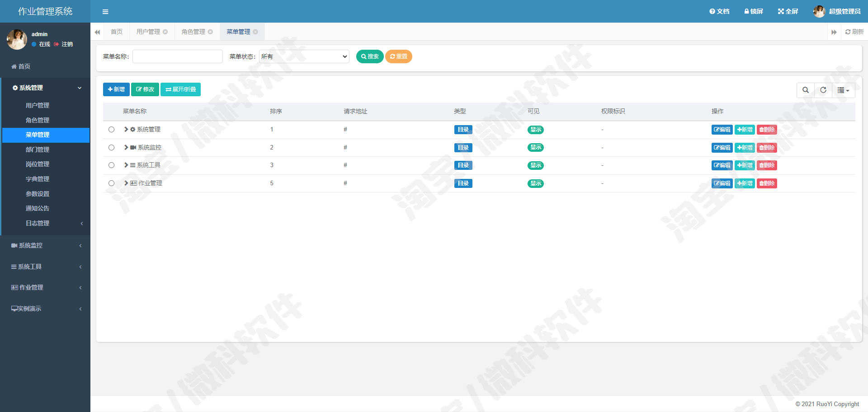
Task: Collapse the 系统管理 sidebar section
Action: pos(45,88)
